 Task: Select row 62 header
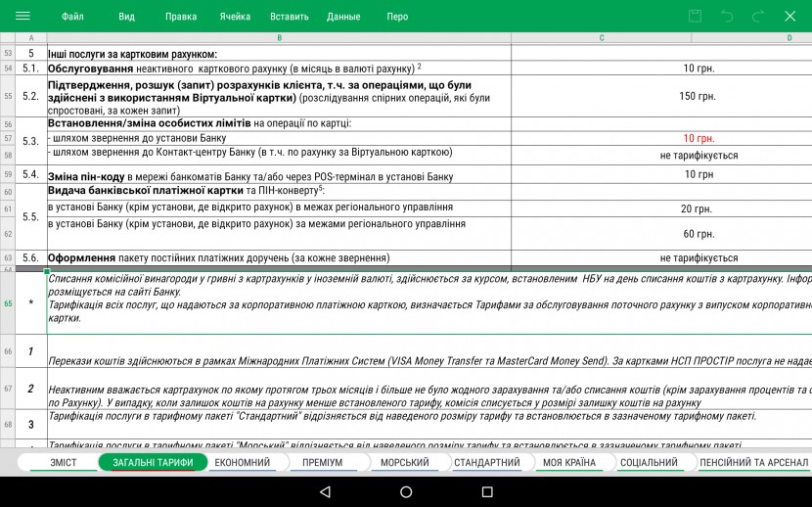(x=8, y=234)
